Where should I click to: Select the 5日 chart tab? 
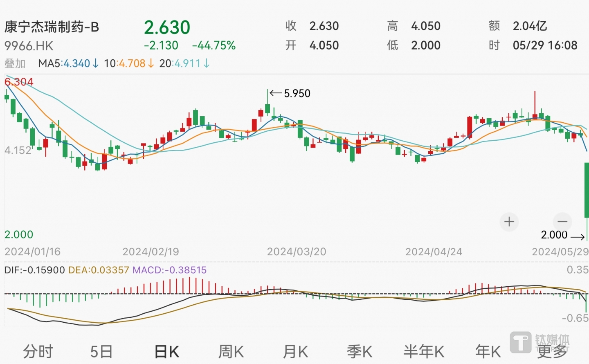(101, 351)
